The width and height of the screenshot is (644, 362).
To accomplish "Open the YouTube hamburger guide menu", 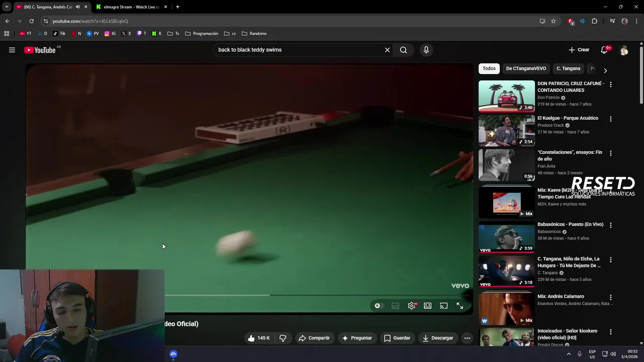I will click(x=12, y=50).
